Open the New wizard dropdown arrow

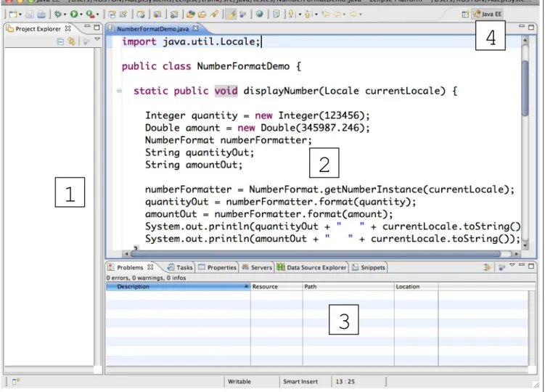click(x=20, y=15)
